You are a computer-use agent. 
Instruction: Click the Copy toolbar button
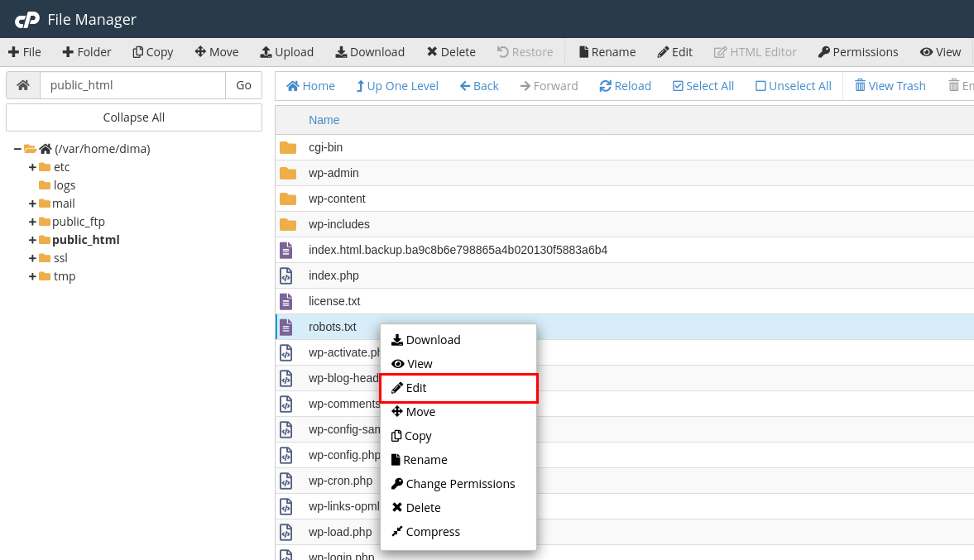[153, 52]
